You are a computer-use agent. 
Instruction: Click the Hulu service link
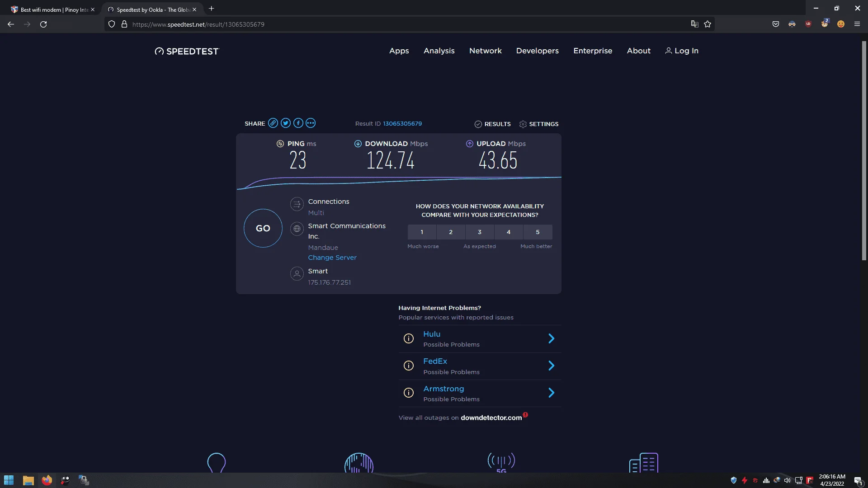coord(432,334)
